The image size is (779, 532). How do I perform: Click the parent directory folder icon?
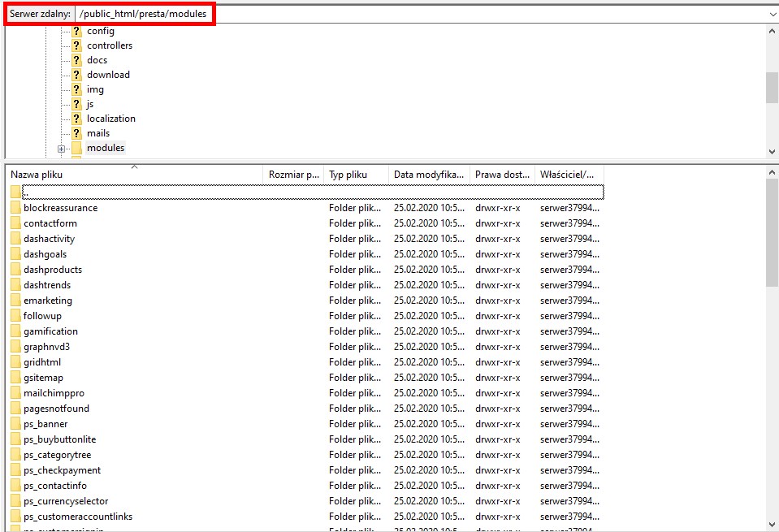click(x=15, y=192)
